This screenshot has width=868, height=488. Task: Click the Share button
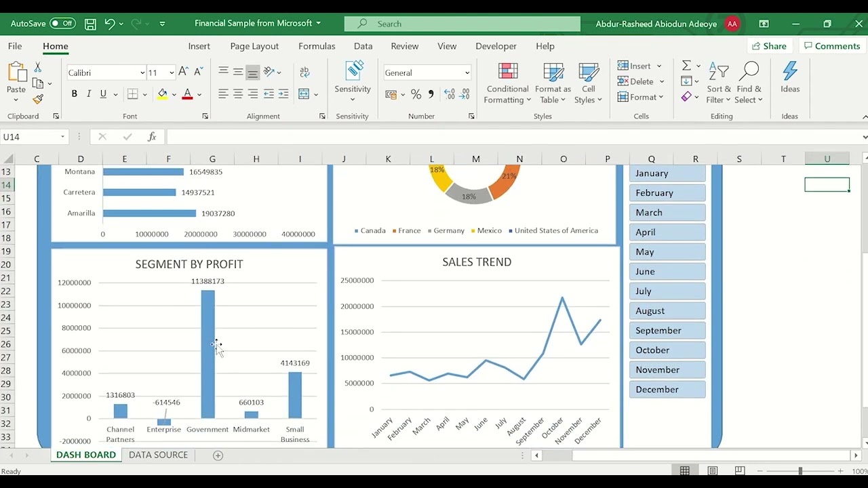point(769,46)
